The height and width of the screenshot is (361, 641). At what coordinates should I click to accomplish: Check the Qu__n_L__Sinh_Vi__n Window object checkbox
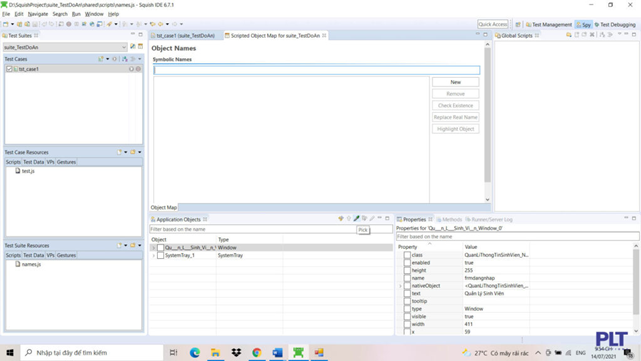(161, 248)
